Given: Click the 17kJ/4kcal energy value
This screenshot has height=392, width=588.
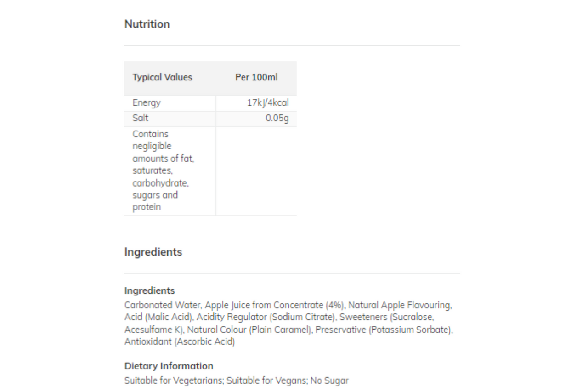Looking at the screenshot, I should click(x=267, y=103).
